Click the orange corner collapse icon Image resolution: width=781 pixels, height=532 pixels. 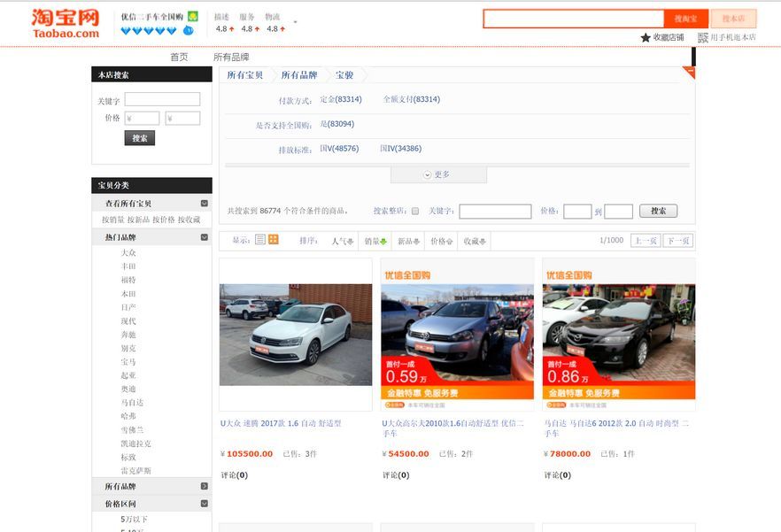pos(689,73)
